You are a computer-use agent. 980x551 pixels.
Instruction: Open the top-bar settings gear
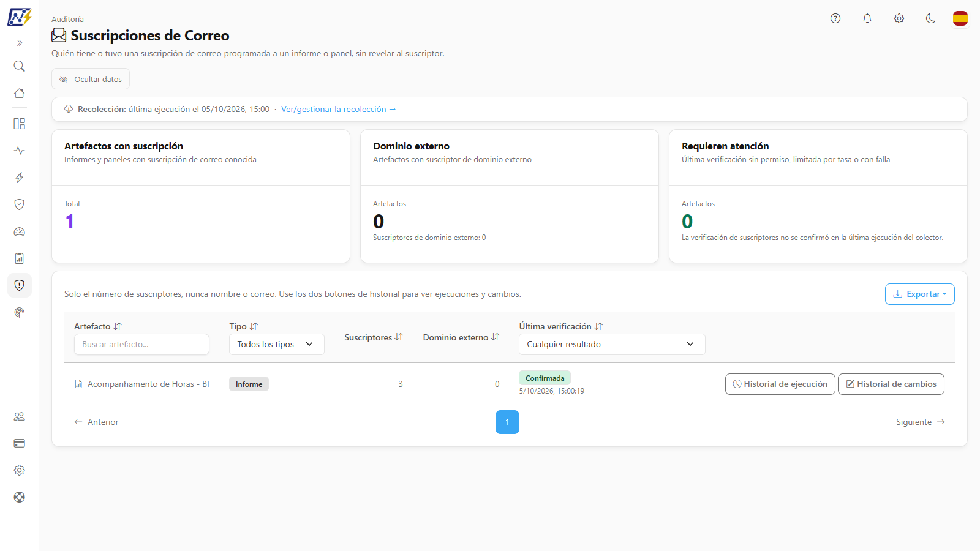pos(899,18)
